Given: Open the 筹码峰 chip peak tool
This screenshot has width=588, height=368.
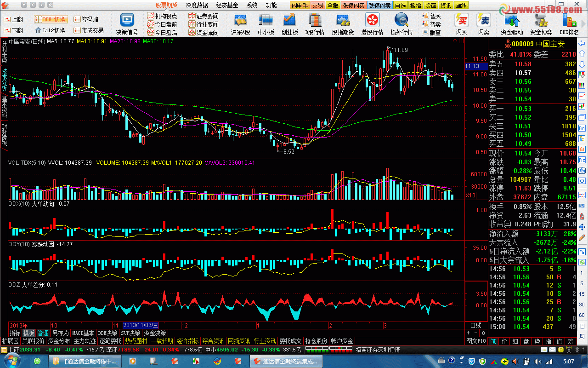Looking at the screenshot, I should coord(86,19).
